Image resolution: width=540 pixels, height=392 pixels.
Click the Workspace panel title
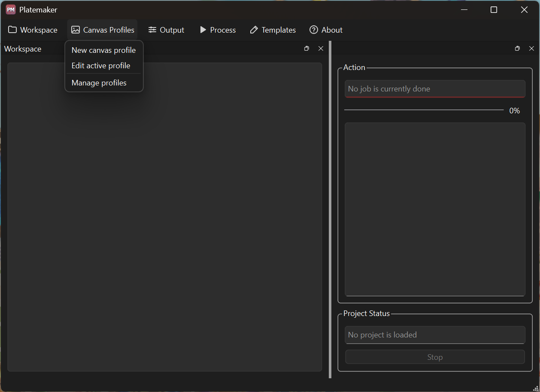[23, 49]
